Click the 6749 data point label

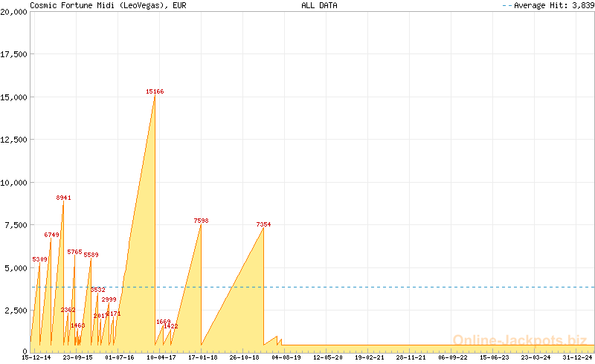(51, 235)
